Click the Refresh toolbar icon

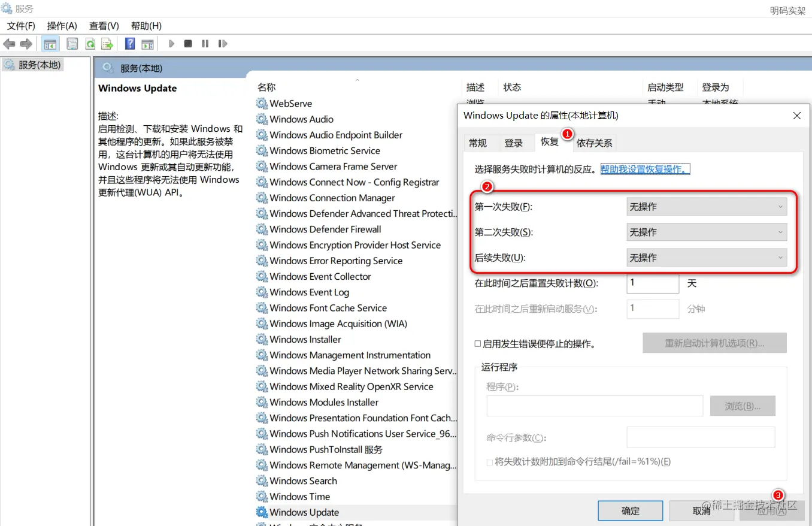pos(90,44)
